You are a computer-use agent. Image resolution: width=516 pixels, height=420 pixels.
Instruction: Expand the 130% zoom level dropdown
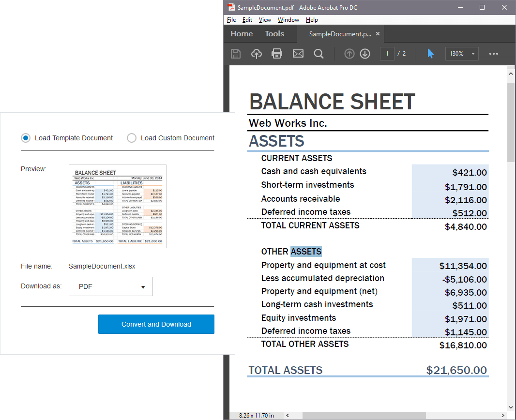click(x=462, y=54)
